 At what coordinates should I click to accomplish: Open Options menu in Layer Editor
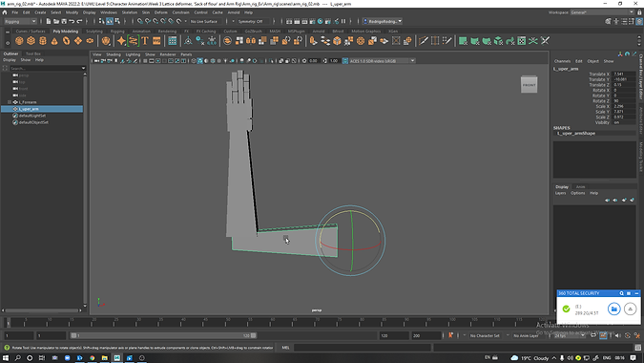pos(577,193)
